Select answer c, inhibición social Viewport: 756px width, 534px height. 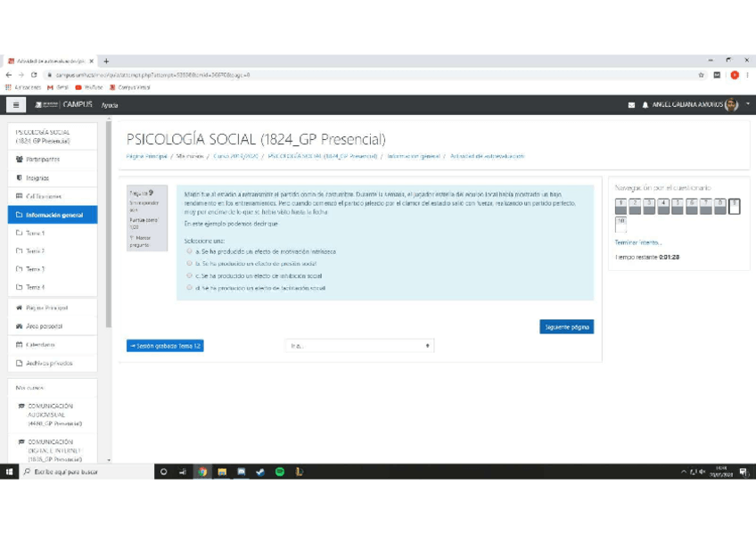pos(190,275)
